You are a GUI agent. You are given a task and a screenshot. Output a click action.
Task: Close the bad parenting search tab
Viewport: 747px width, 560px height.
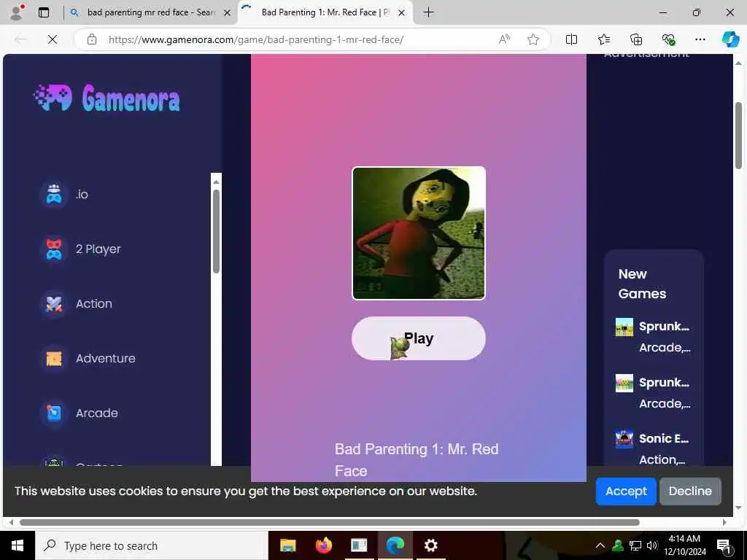[x=228, y=13]
